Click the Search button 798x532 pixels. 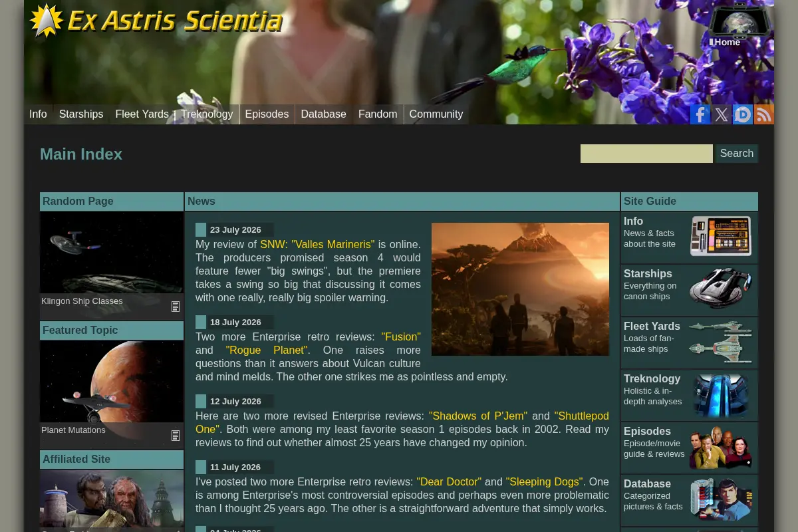pyautogui.click(x=737, y=154)
